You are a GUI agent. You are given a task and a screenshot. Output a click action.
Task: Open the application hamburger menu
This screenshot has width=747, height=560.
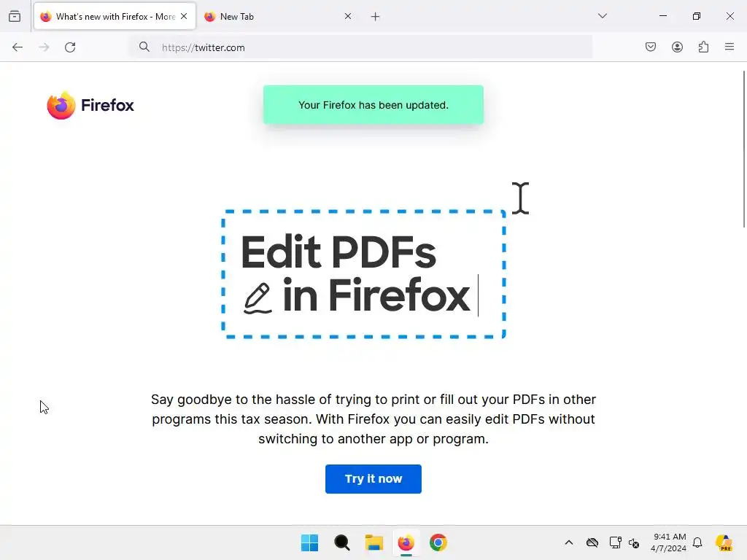[729, 47]
